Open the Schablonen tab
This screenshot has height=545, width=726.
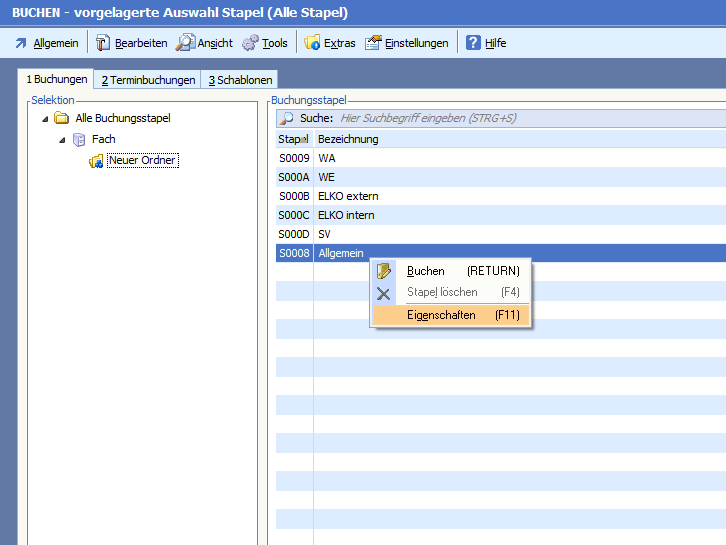coord(240,80)
